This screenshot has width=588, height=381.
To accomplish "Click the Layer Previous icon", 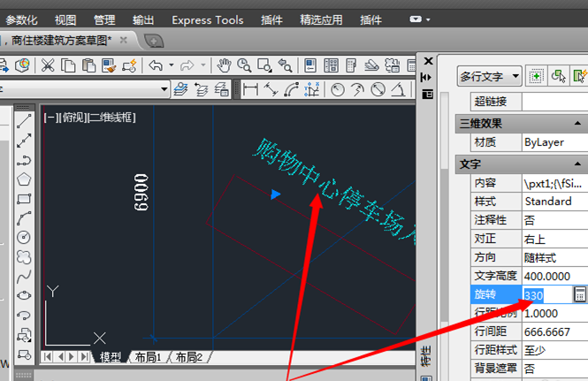I will [x=202, y=89].
